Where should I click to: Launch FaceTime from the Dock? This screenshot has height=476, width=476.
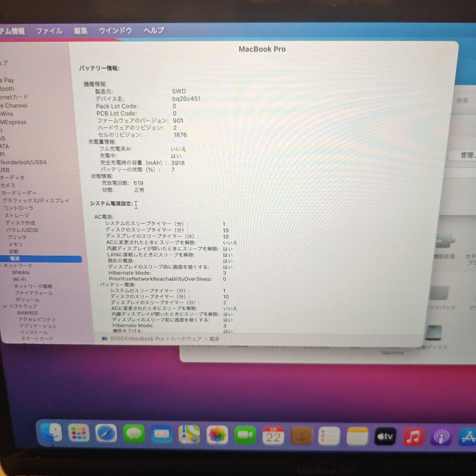point(245,435)
